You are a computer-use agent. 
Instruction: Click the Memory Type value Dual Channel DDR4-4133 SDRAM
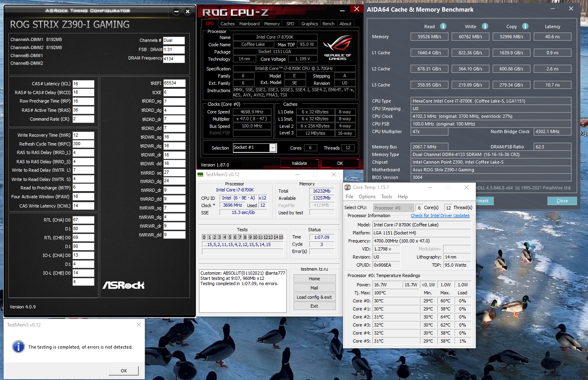[x=491, y=154]
